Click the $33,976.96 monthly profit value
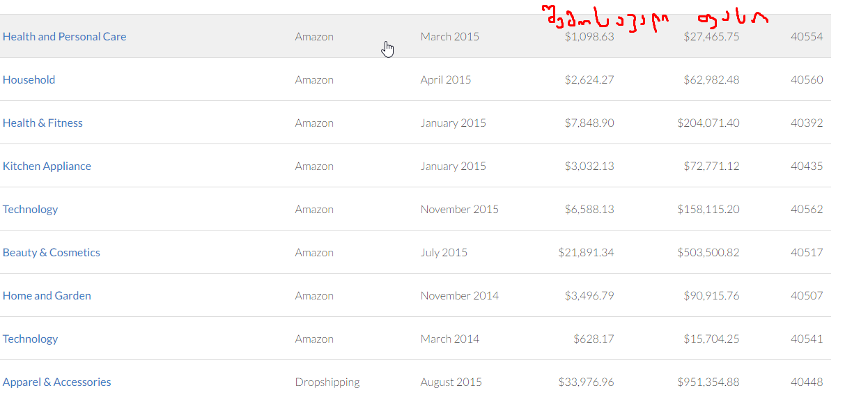Image resolution: width=868 pixels, height=397 pixels. (x=586, y=382)
